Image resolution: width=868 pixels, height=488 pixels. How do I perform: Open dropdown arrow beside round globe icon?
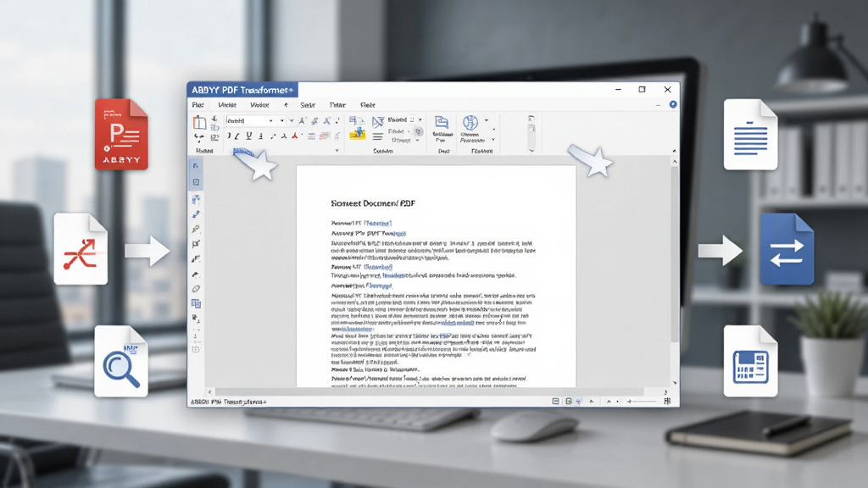[x=487, y=120]
